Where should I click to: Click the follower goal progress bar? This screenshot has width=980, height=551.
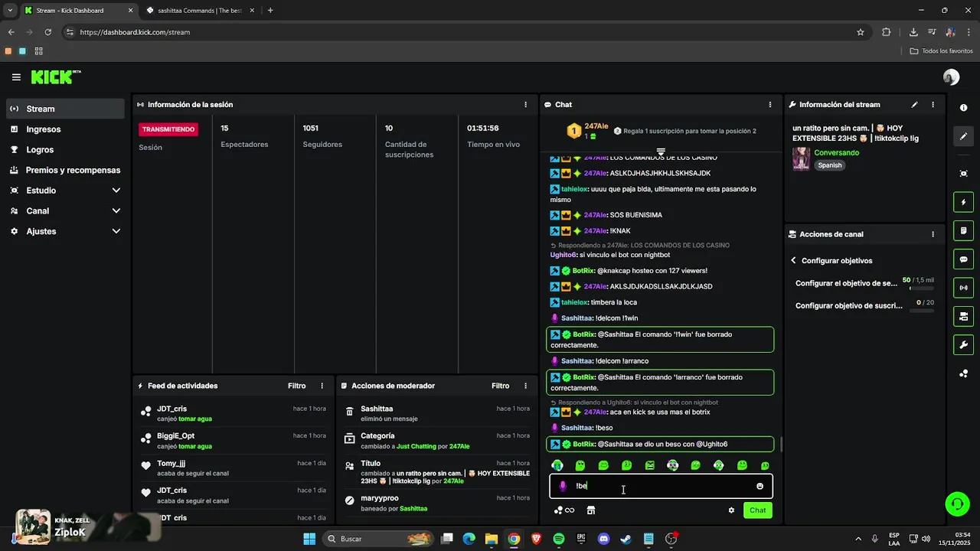pos(921,289)
